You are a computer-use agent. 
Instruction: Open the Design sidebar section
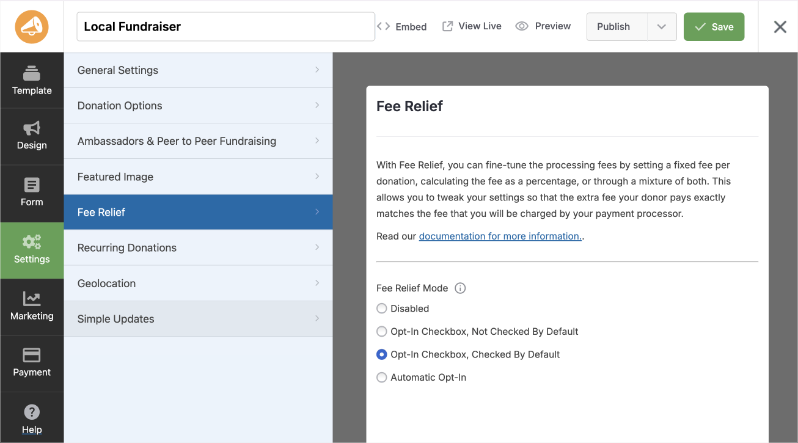[32, 136]
